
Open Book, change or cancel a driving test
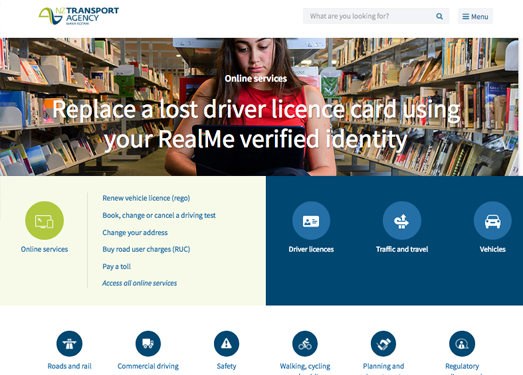(x=159, y=216)
